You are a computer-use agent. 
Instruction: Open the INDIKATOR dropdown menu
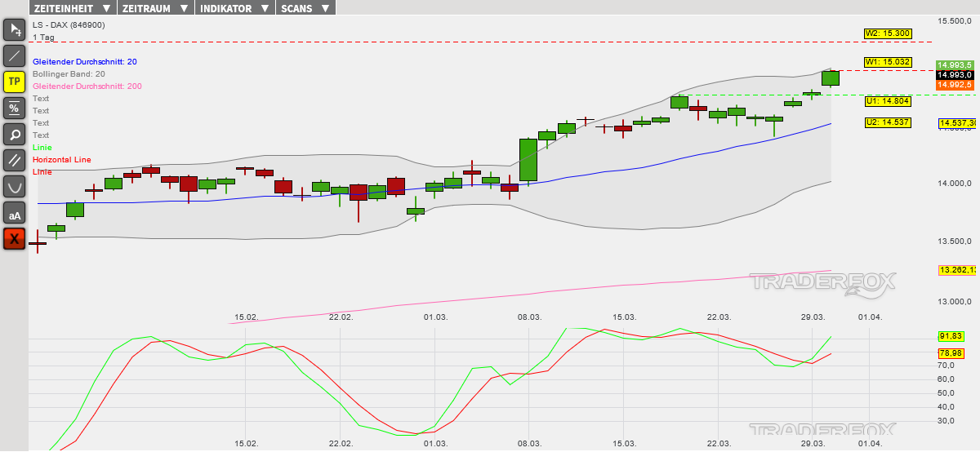235,8
